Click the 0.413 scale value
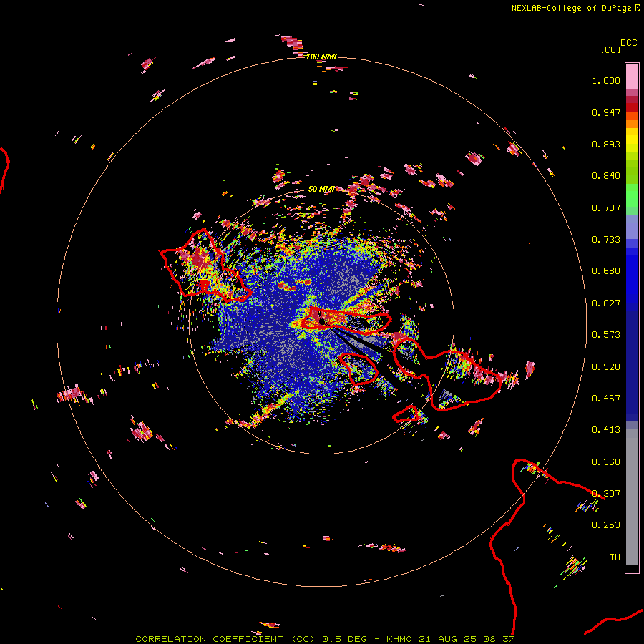 (606, 430)
